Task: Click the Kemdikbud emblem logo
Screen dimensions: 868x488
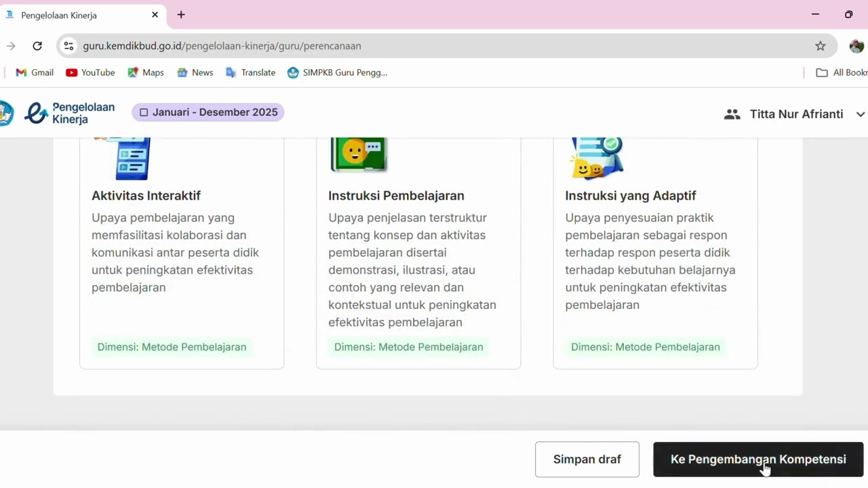Action: coord(6,113)
